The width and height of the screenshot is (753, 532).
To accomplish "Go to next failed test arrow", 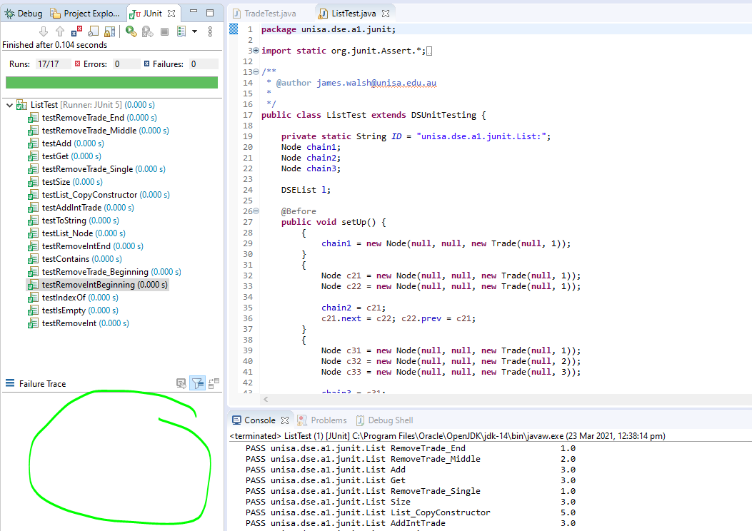I will coord(43,32).
